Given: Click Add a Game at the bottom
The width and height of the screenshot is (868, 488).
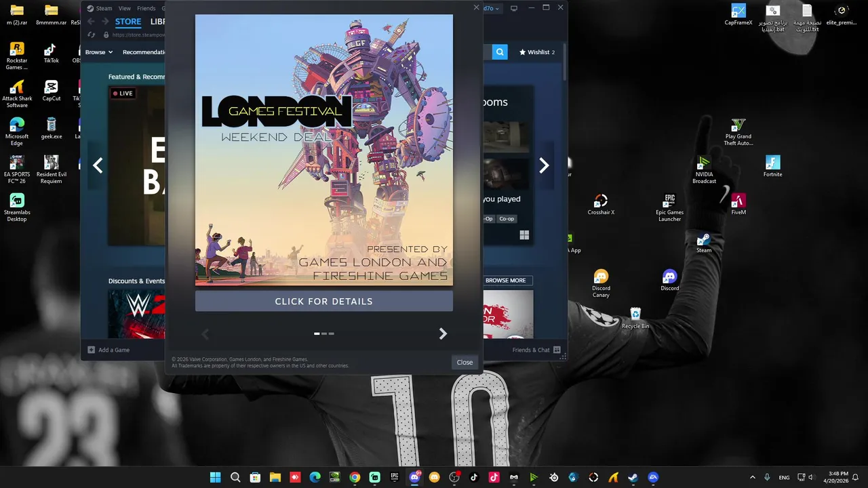Looking at the screenshot, I should coord(108,350).
